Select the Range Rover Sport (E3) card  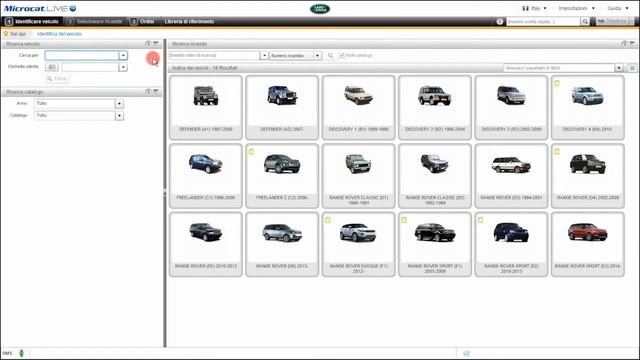click(x=588, y=244)
